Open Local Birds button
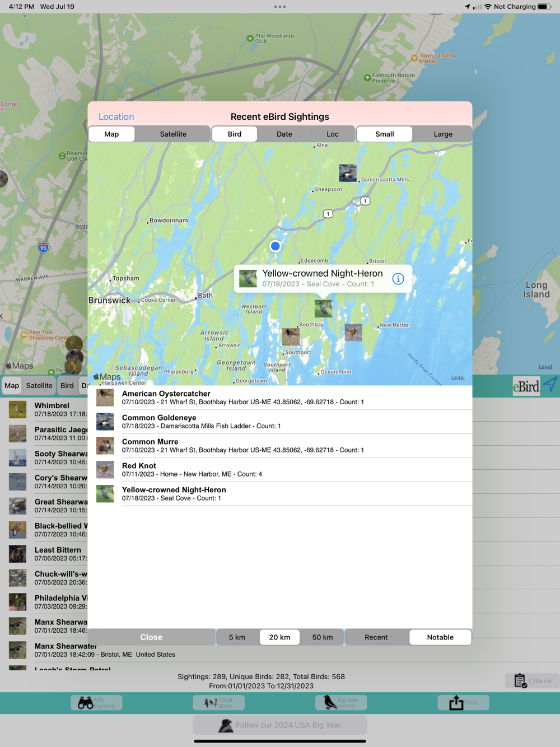Viewport: 560px width, 747px height. point(219,703)
